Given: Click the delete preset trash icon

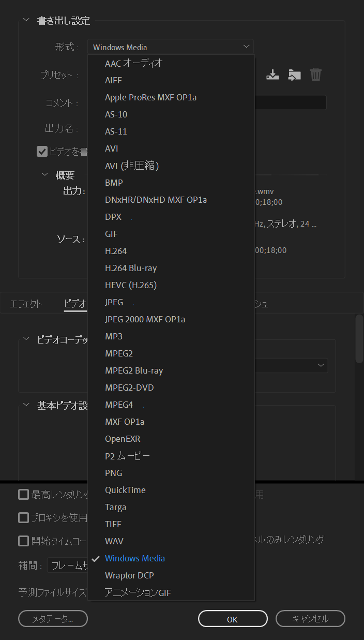Looking at the screenshot, I should pyautogui.click(x=316, y=75).
